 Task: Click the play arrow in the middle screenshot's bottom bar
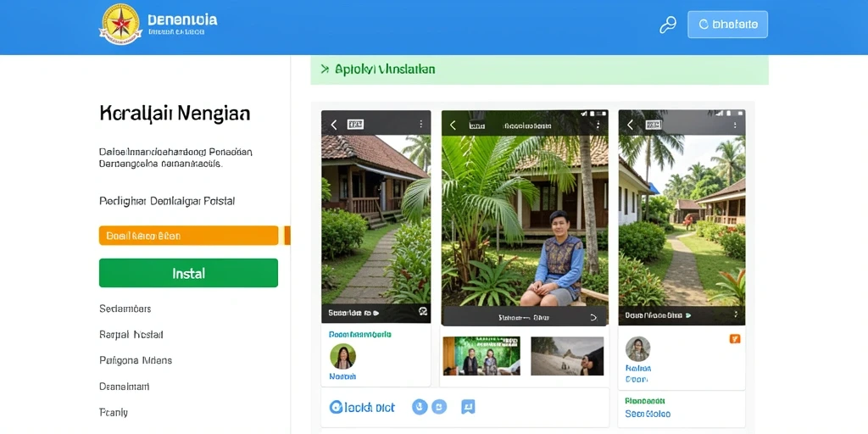(593, 318)
